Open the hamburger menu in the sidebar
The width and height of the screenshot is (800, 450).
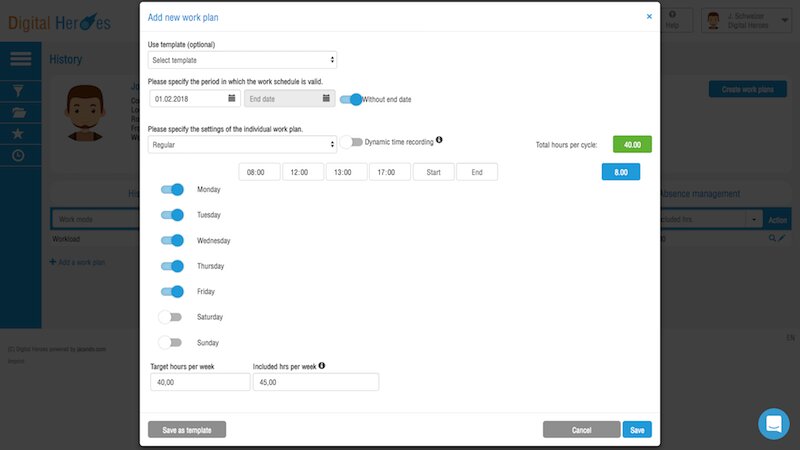click(21, 59)
